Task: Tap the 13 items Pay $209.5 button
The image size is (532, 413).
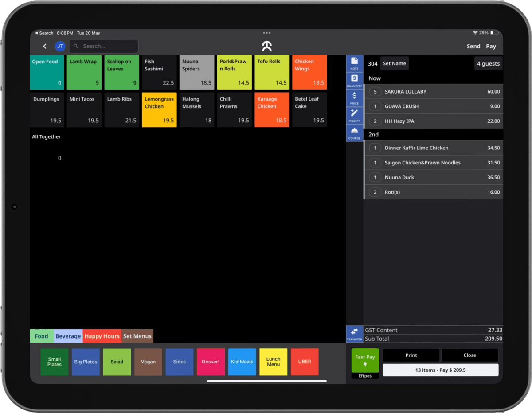Action: coord(441,370)
